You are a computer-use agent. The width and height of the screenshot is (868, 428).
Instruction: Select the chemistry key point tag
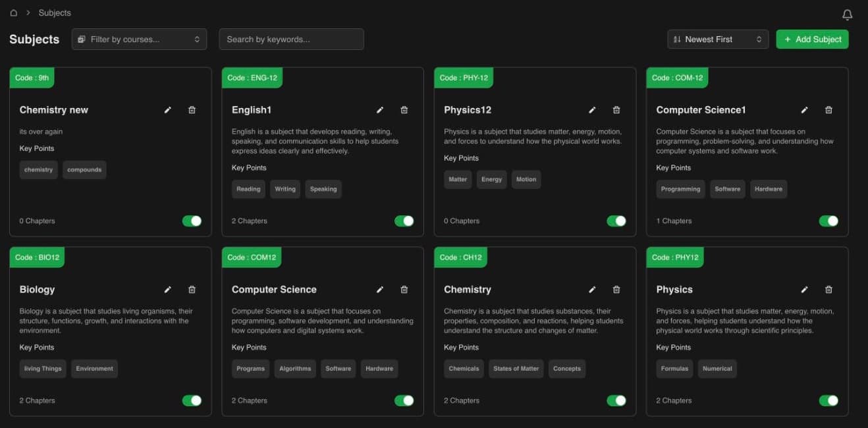(38, 170)
